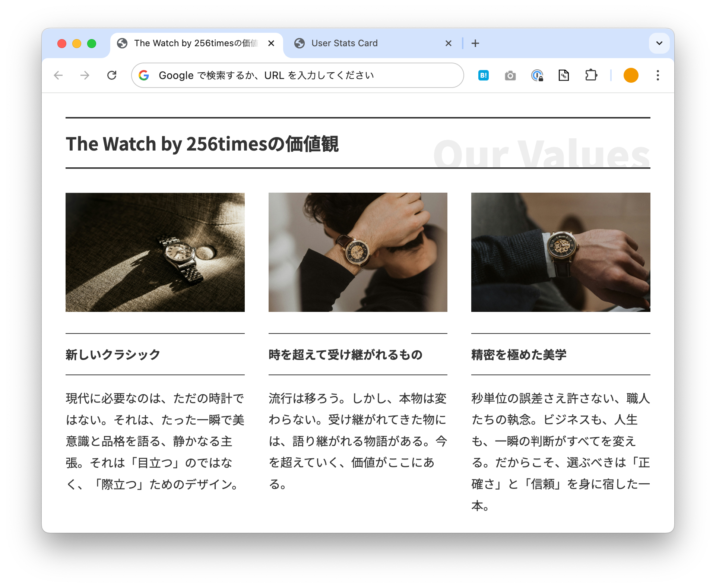Open a new tab with the plus button
716x588 pixels.
(x=475, y=43)
